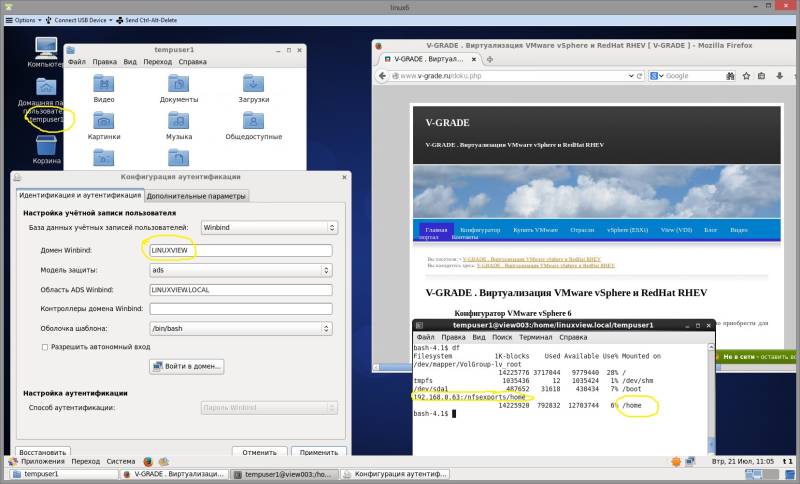800x484 pixels.
Task: Open Переход menu in tempuser1 file manager
Action: pos(158,62)
